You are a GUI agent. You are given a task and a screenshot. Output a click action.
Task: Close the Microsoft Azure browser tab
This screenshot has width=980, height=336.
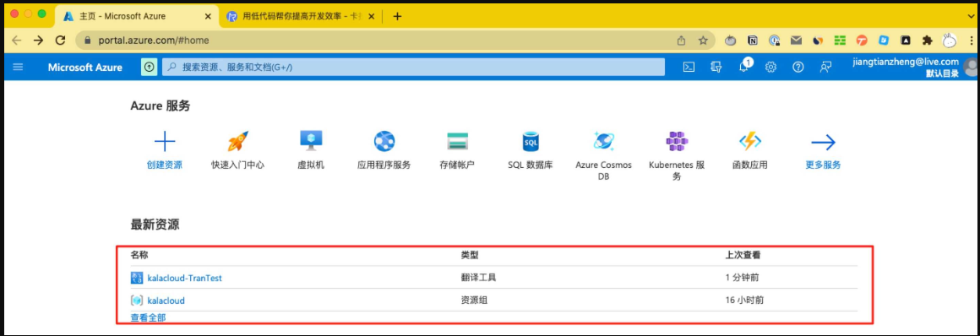pyautogui.click(x=208, y=16)
